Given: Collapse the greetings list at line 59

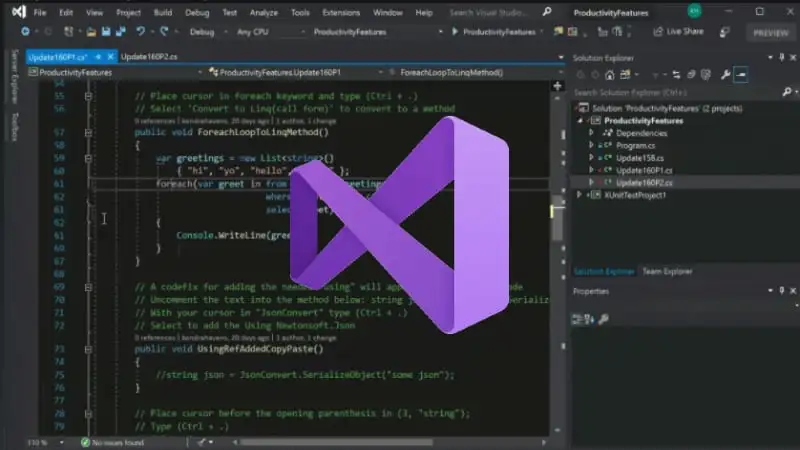Looking at the screenshot, I should [88, 158].
